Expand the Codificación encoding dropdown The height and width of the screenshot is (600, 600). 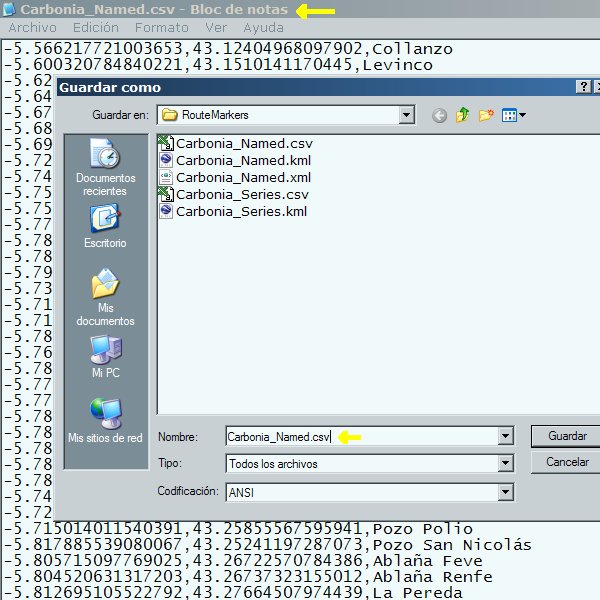(505, 492)
